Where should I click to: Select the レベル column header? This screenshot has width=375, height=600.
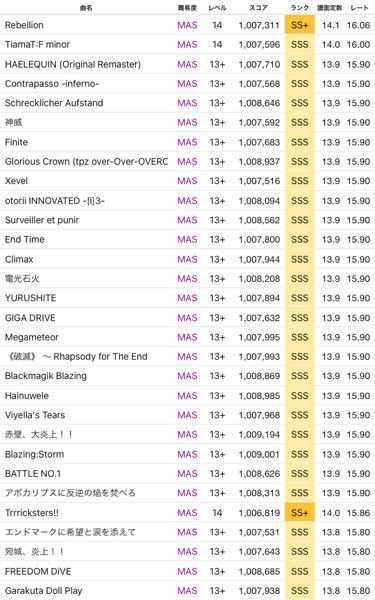click(x=217, y=8)
